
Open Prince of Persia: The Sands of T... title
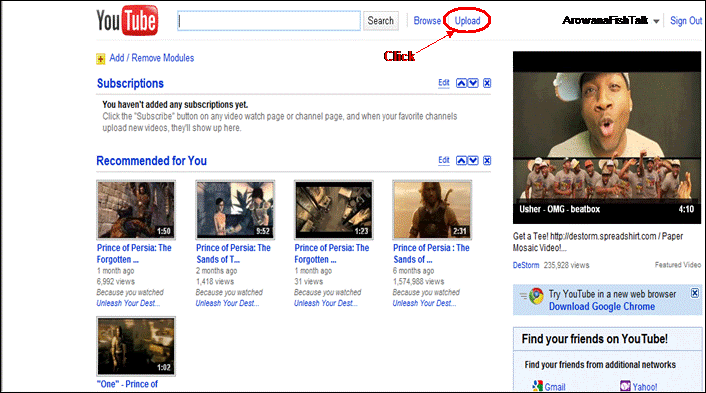tap(233, 253)
